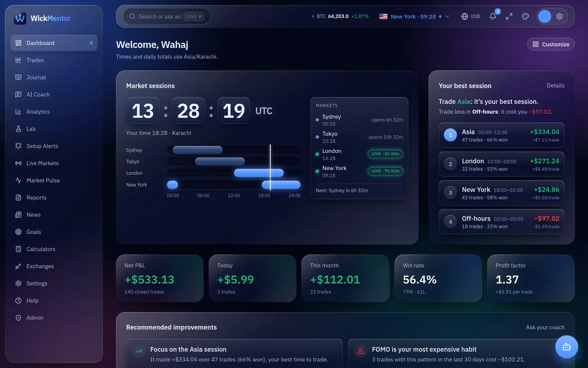Open the settings gear in top bar
This screenshot has height=368, width=588.
559,17
